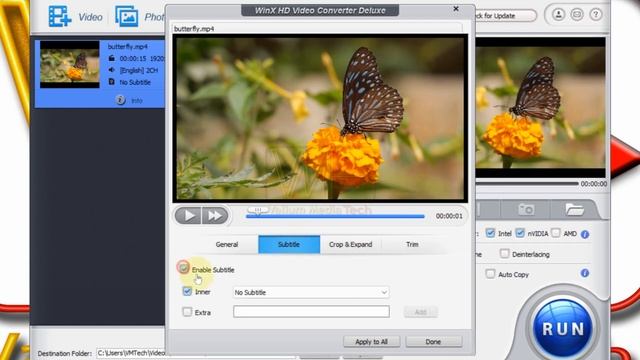Play the video in the edit dialog
The width and height of the screenshot is (640, 360).
coord(188,216)
